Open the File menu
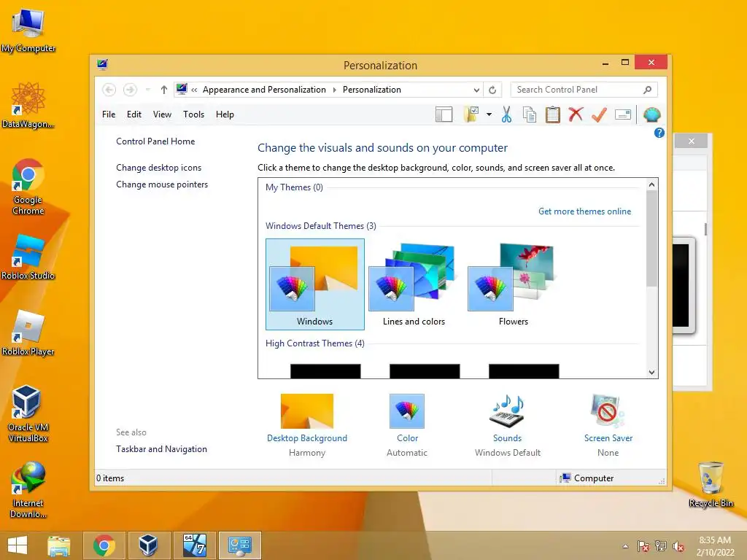Viewport: 747px width, 560px height. 109,114
